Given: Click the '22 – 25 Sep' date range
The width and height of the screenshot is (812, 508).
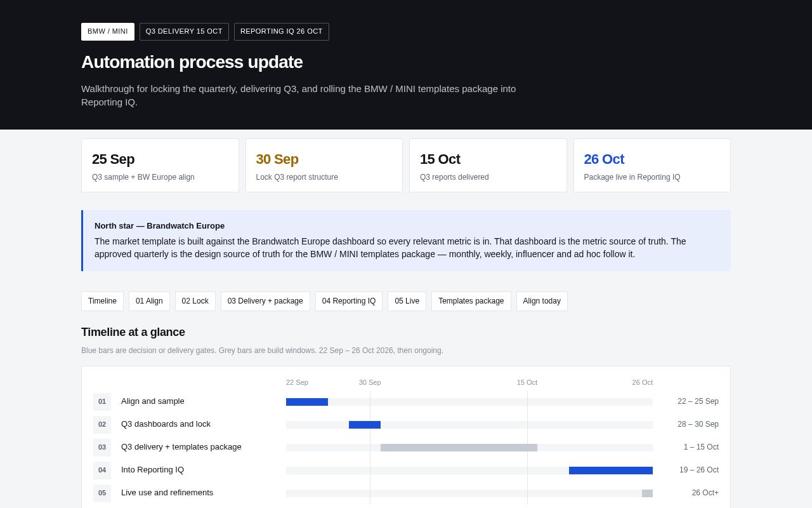Looking at the screenshot, I should coord(698,401).
